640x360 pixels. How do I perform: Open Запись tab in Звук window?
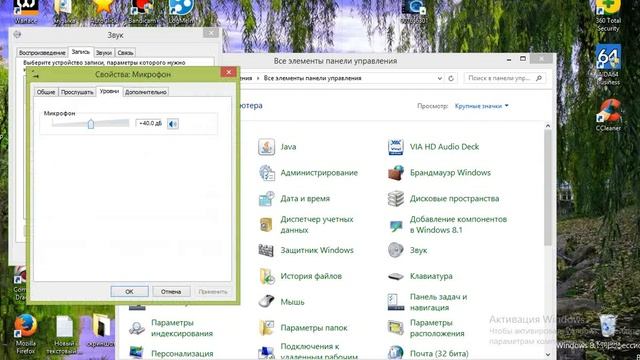80,52
